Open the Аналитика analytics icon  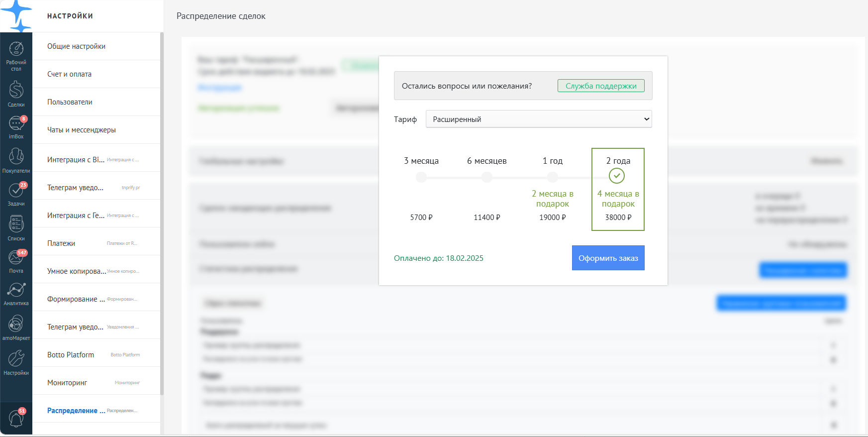point(16,294)
